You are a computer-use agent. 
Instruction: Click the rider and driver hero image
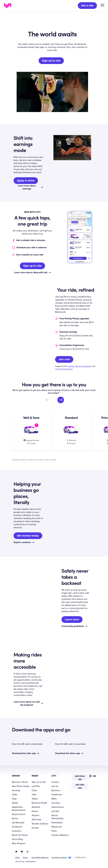point(52,92)
